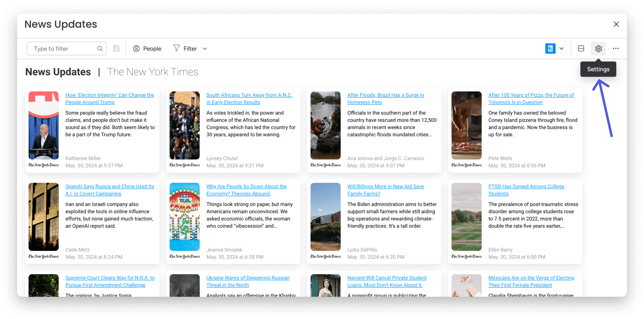The image size is (644, 319).
Task: Open 'PTSD Has Surged Among College Students' link
Action: point(526,190)
